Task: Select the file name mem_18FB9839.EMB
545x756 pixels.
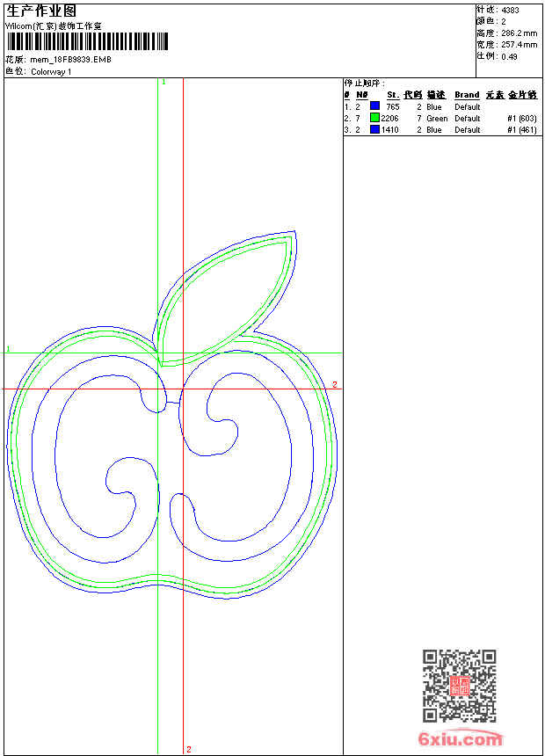Action: coord(71,60)
